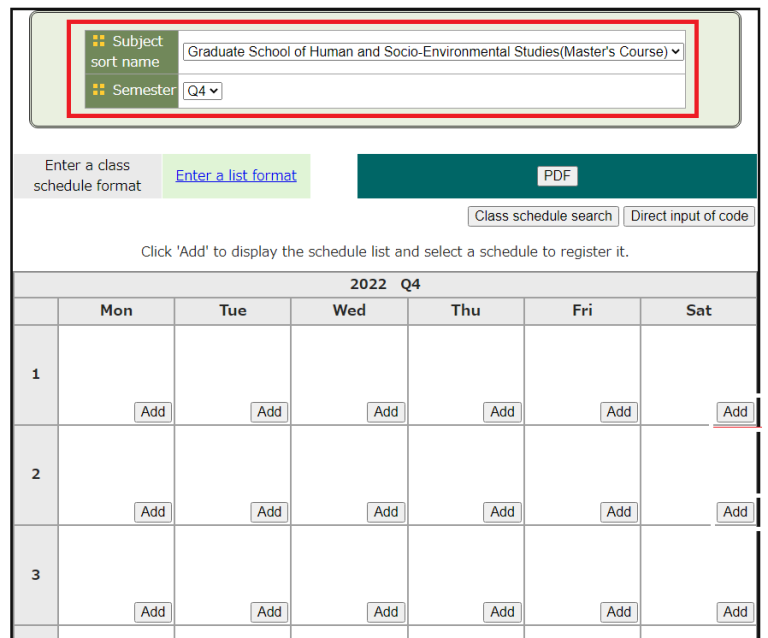The image size is (768, 638).
Task: Open the 'Enter a list format' link
Action: [236, 175]
